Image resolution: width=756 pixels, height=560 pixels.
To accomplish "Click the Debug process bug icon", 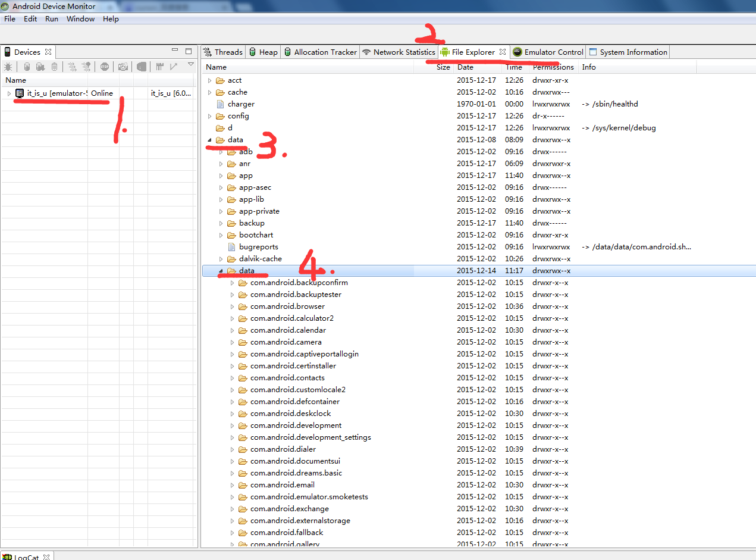I will pos(8,67).
